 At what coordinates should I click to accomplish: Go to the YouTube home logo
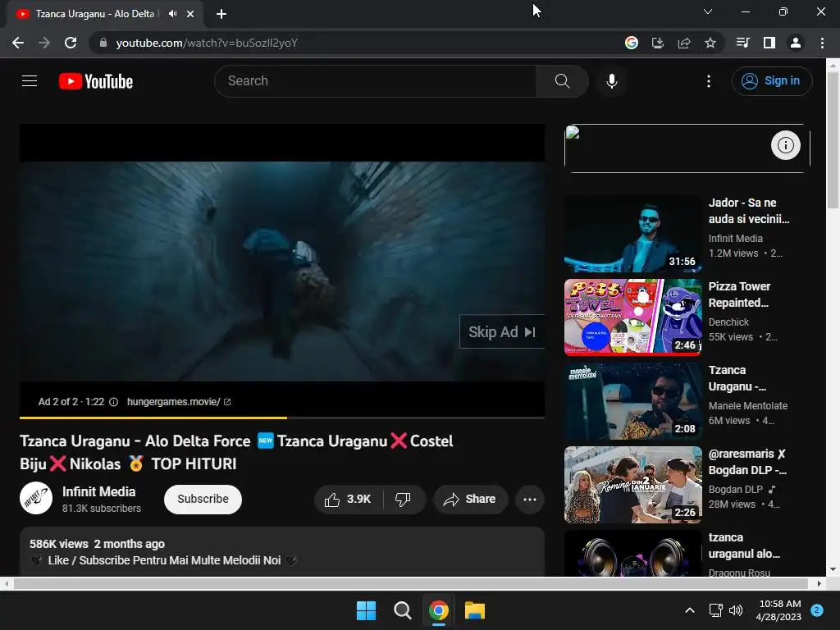[96, 81]
